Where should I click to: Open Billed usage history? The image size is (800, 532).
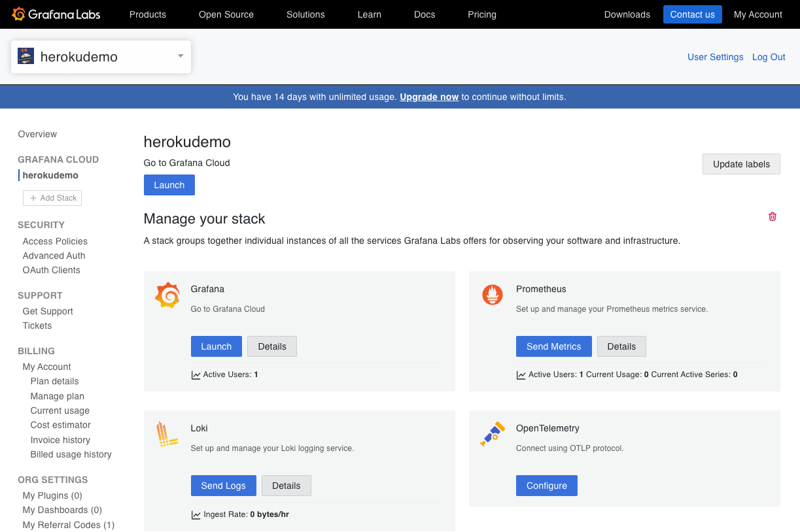[x=71, y=454]
